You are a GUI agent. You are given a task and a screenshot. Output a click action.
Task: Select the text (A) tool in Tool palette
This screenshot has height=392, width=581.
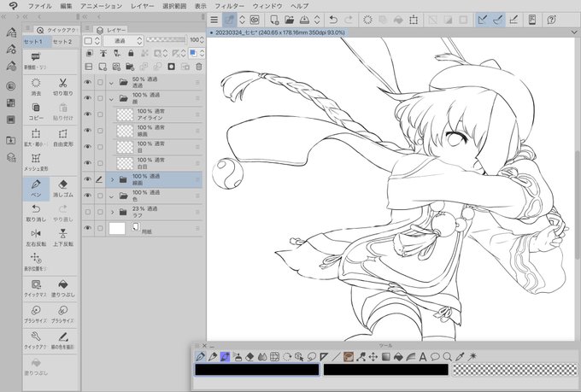[x=422, y=357]
